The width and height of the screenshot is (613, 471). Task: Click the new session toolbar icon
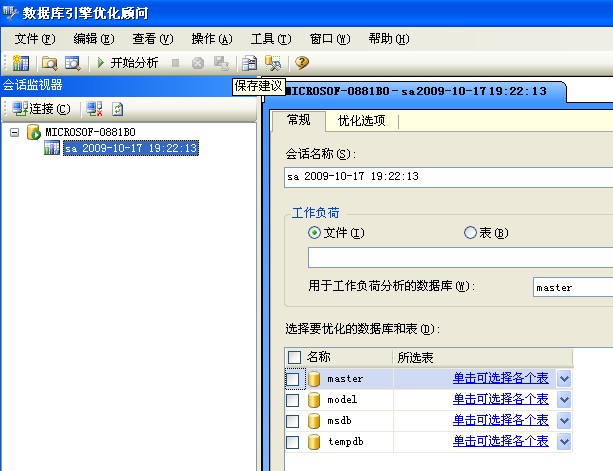[x=20, y=63]
